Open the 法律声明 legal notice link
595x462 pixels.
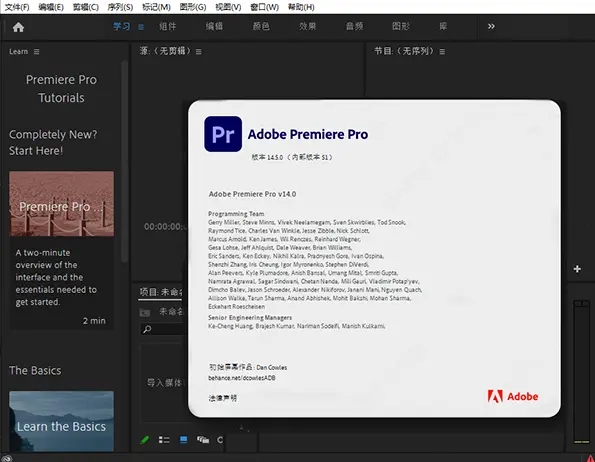point(223,398)
